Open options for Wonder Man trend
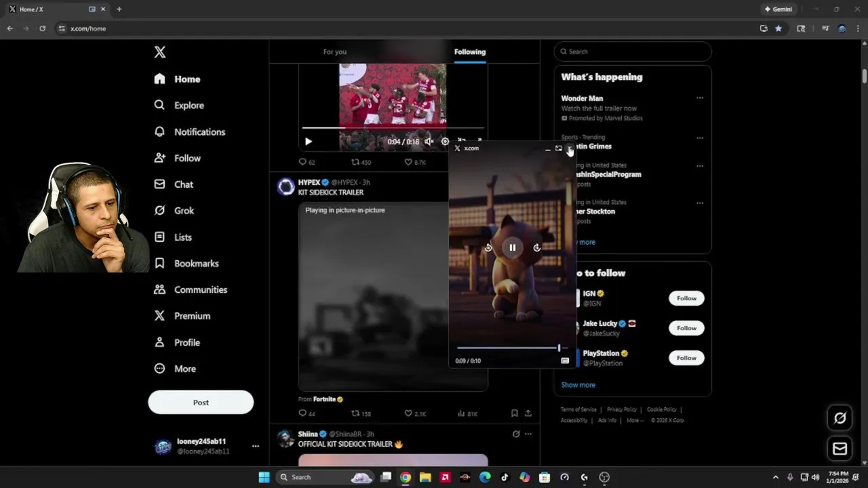The height and width of the screenshot is (488, 868). 700,98
